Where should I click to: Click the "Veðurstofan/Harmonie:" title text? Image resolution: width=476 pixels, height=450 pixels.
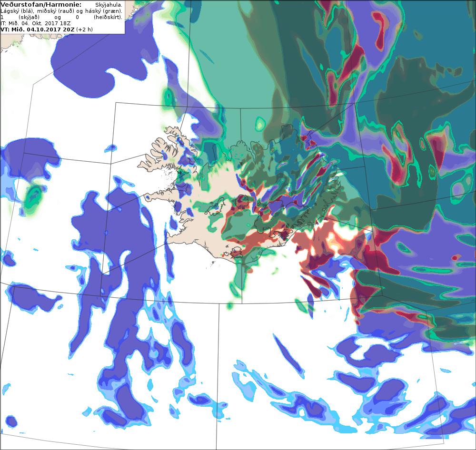[41, 5]
